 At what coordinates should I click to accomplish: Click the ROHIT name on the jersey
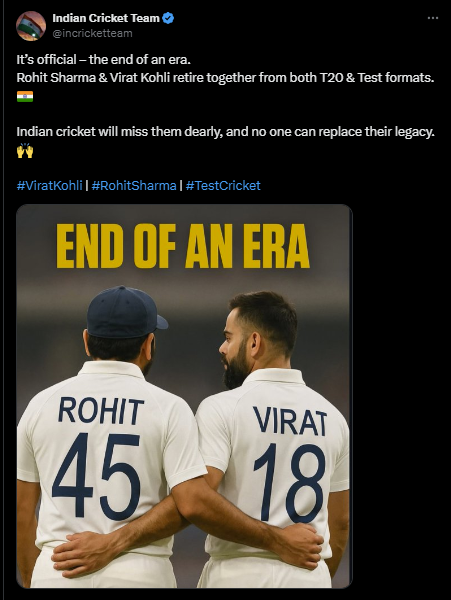tap(101, 411)
